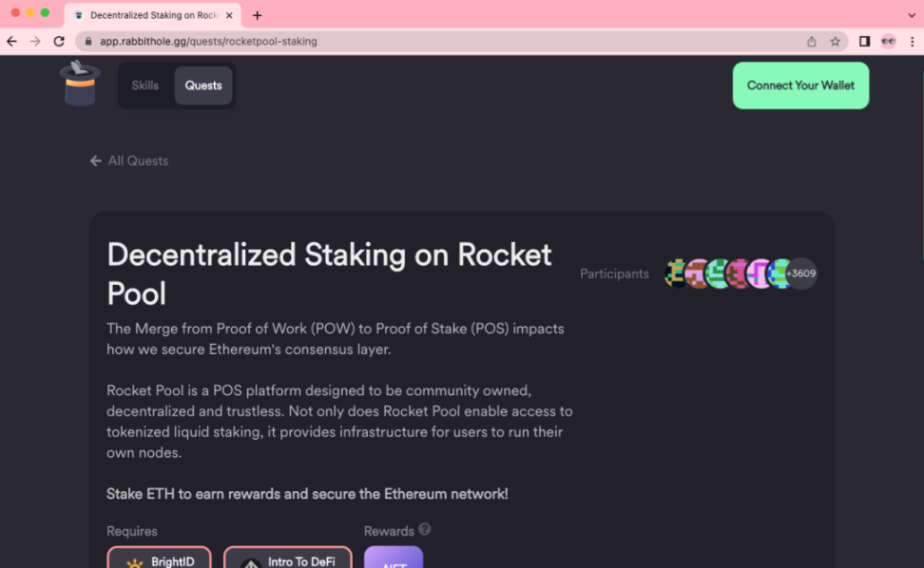Click the "Requires" label
The width and height of the screenshot is (924, 568).
(132, 531)
